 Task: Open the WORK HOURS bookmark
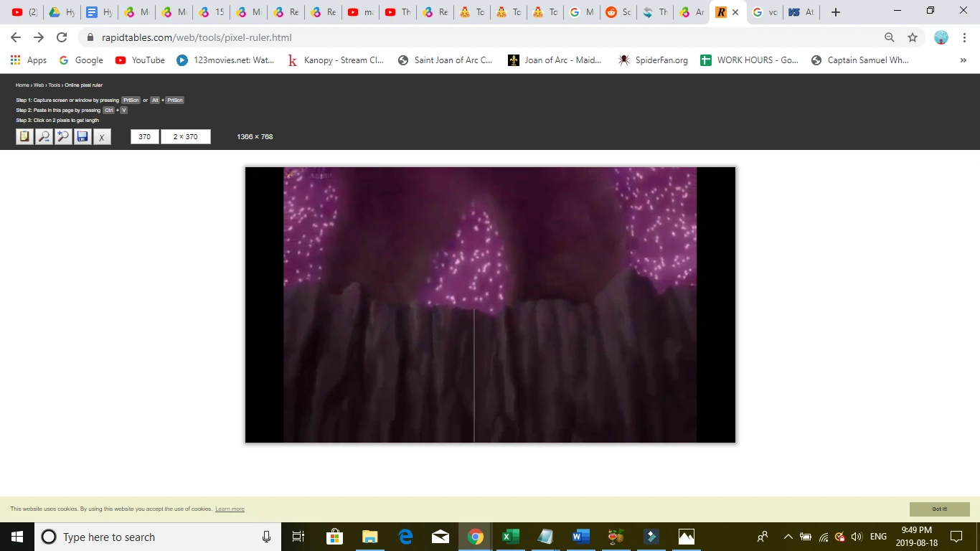click(749, 60)
